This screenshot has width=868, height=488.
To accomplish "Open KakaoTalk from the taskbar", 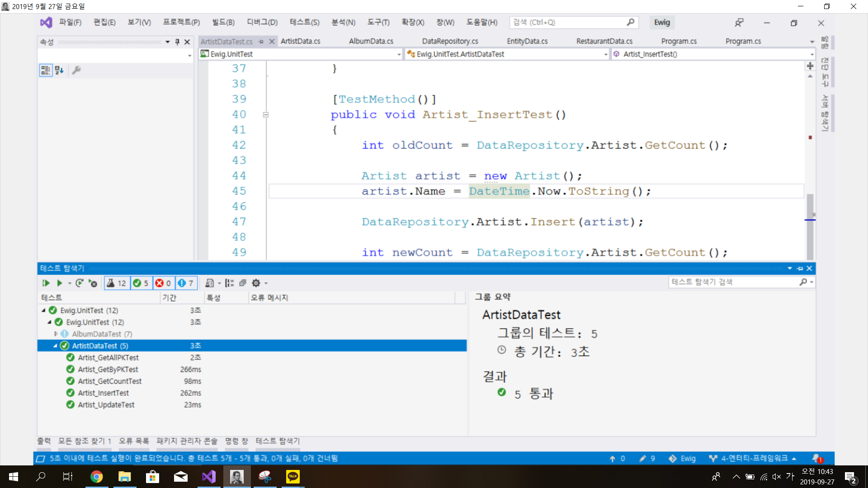I will point(292,476).
